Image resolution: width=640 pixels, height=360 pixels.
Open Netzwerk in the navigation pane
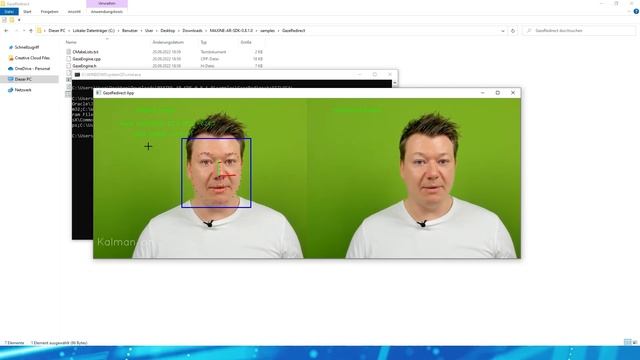tap(23, 90)
